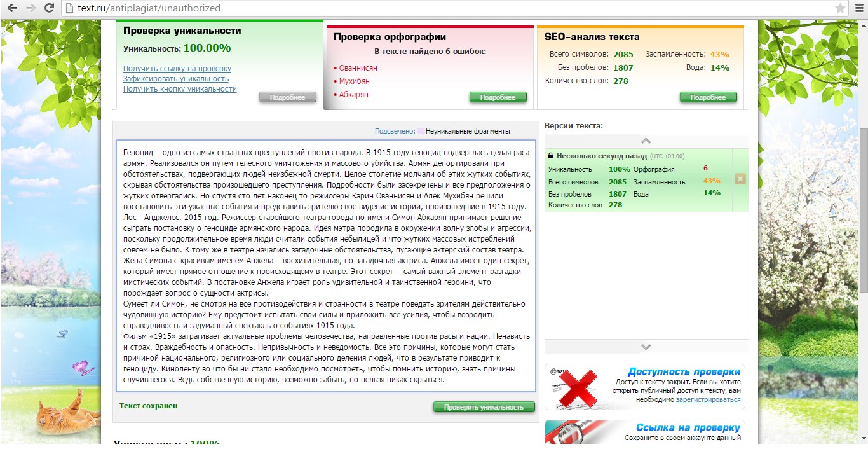
Task: Open the 'Зафиксировать уникальность' link
Action: pos(176,79)
